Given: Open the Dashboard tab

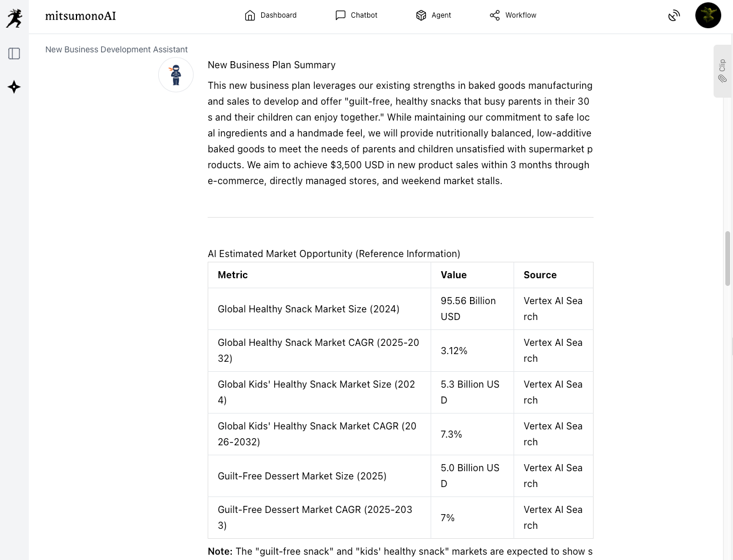Looking at the screenshot, I should (x=271, y=15).
